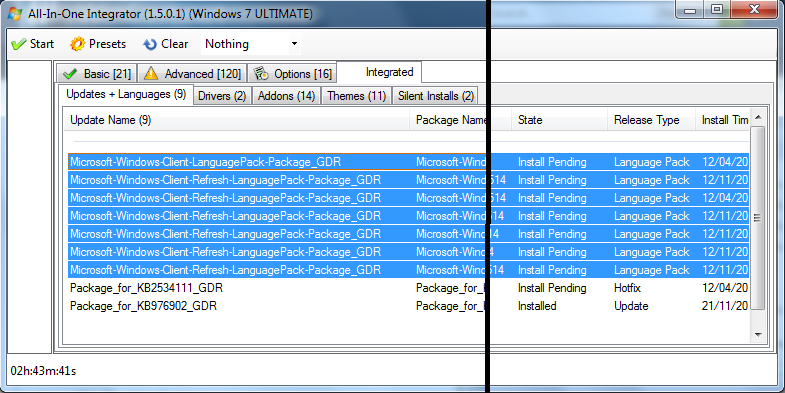Minimize the All-In-One Integrator window
The width and height of the screenshot is (785, 393).
(x=690, y=10)
